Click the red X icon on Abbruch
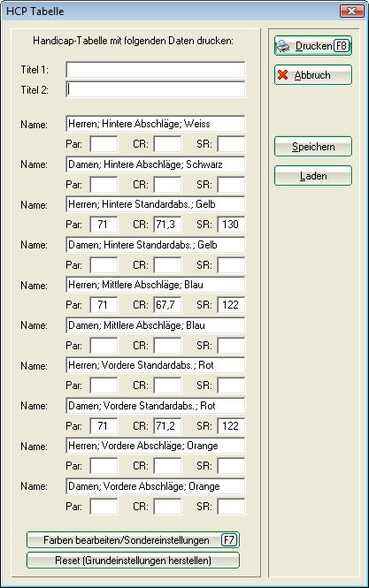 (282, 75)
